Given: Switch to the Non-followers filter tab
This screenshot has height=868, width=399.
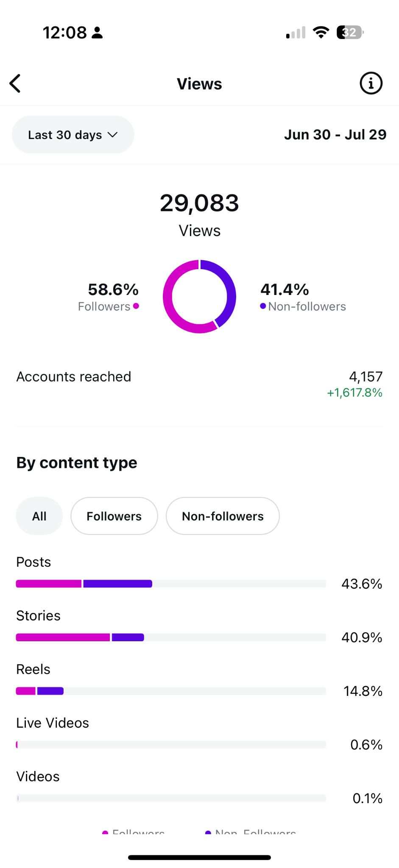Looking at the screenshot, I should [223, 516].
